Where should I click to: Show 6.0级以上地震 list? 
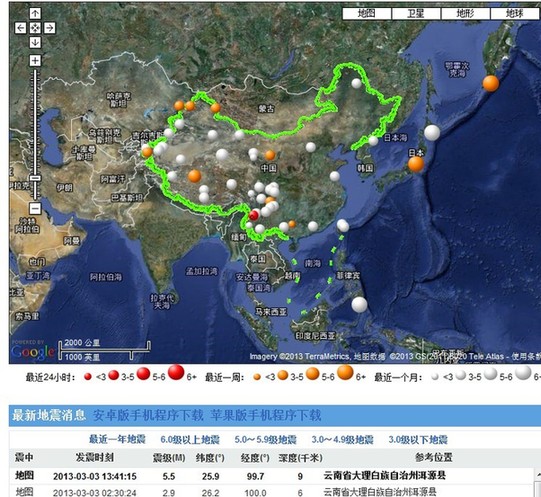(x=190, y=439)
